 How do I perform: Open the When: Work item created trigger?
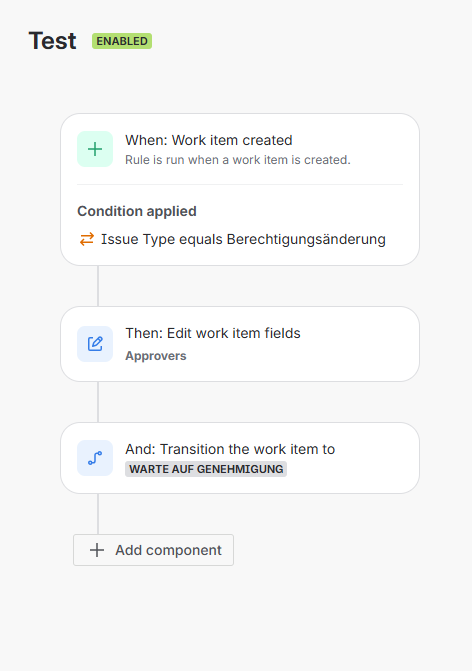[x=240, y=149]
